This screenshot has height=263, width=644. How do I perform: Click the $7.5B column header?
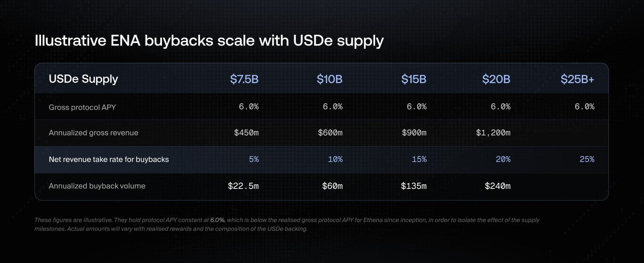[244, 79]
